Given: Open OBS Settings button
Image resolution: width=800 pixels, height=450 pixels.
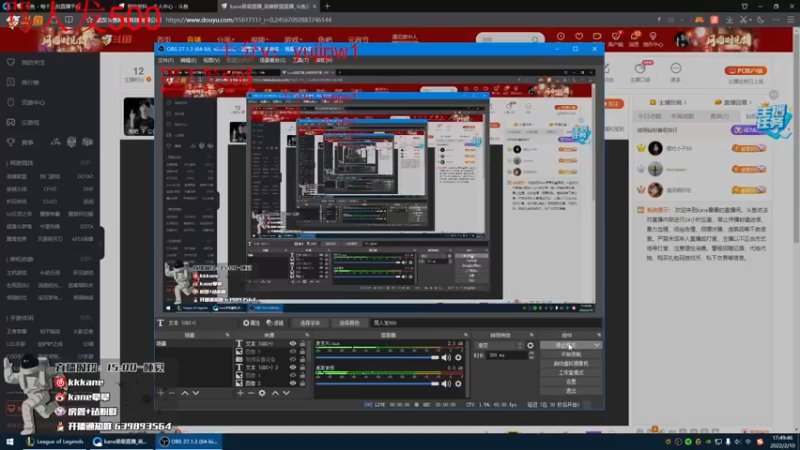Looking at the screenshot, I should point(571,382).
